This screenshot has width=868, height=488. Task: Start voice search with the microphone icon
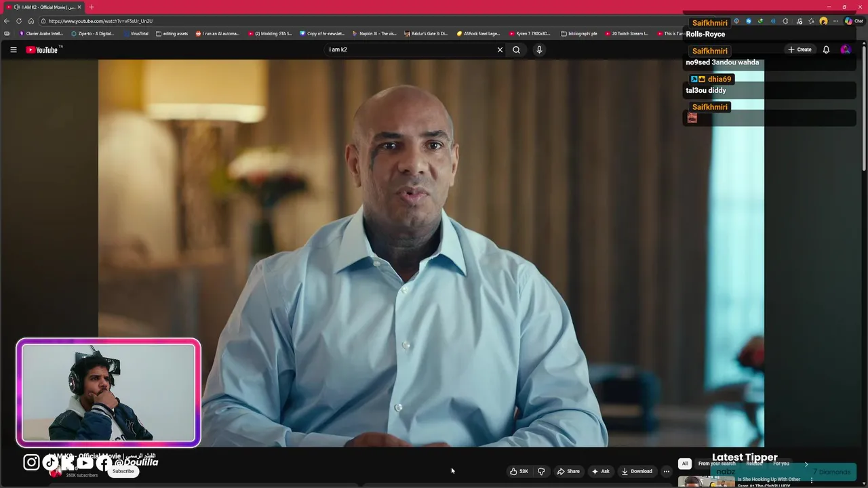(539, 49)
